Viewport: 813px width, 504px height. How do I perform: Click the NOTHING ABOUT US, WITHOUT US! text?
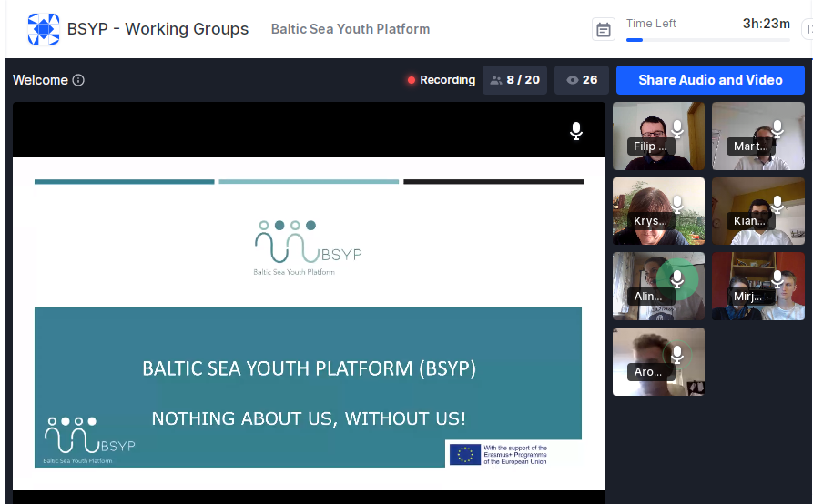pyautogui.click(x=309, y=418)
